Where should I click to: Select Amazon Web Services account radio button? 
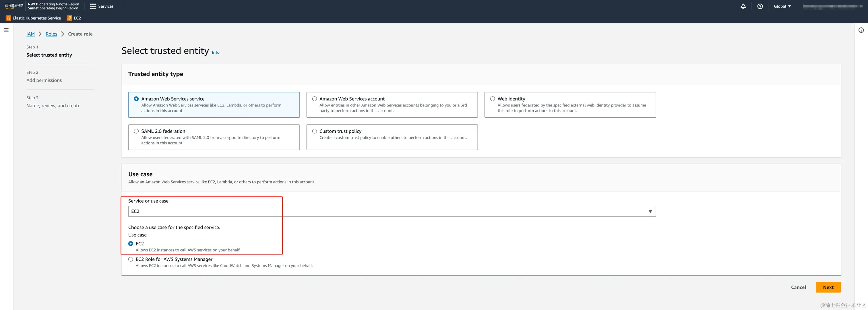coord(314,99)
